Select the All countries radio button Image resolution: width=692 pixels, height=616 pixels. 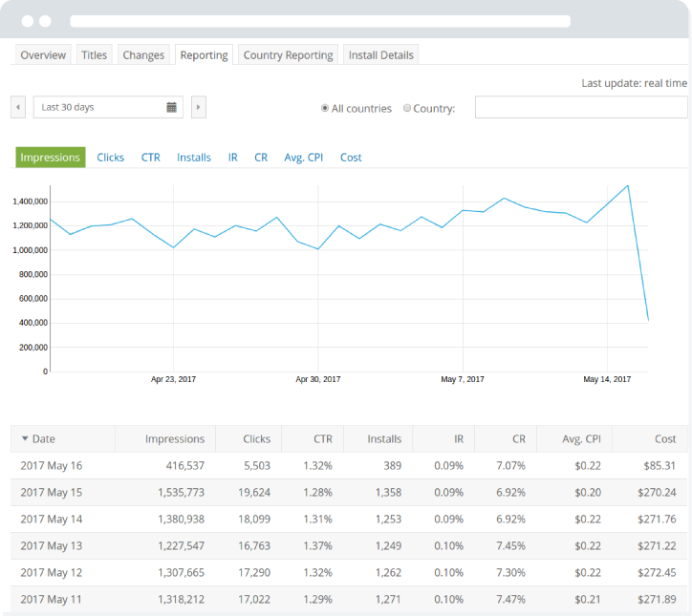(x=325, y=109)
